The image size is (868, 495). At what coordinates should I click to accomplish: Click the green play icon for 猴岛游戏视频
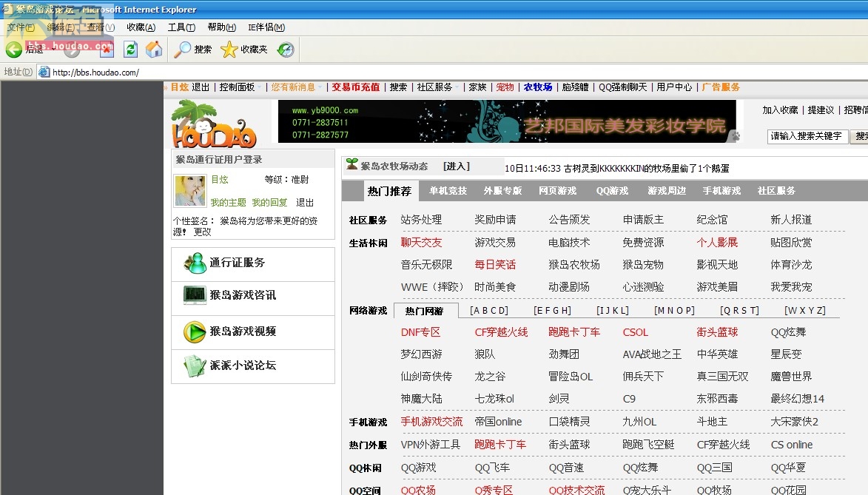point(195,331)
